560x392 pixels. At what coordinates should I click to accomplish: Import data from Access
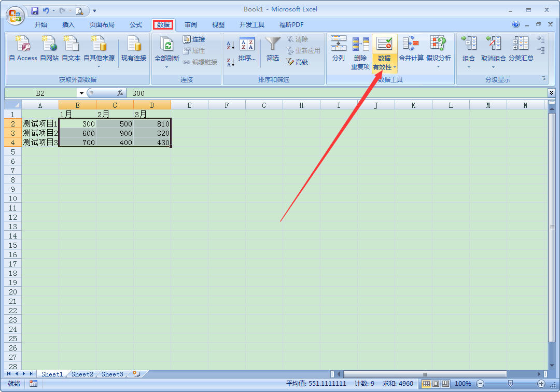click(x=23, y=49)
